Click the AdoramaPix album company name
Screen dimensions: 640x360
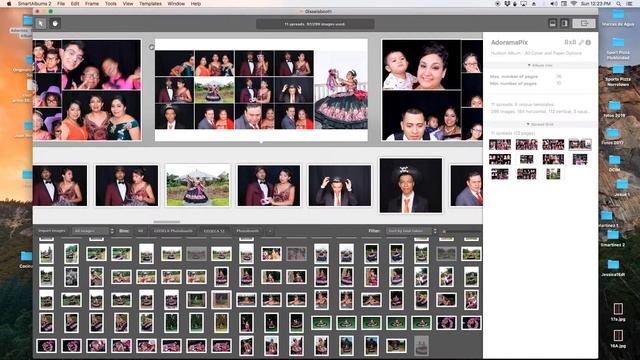(x=509, y=42)
